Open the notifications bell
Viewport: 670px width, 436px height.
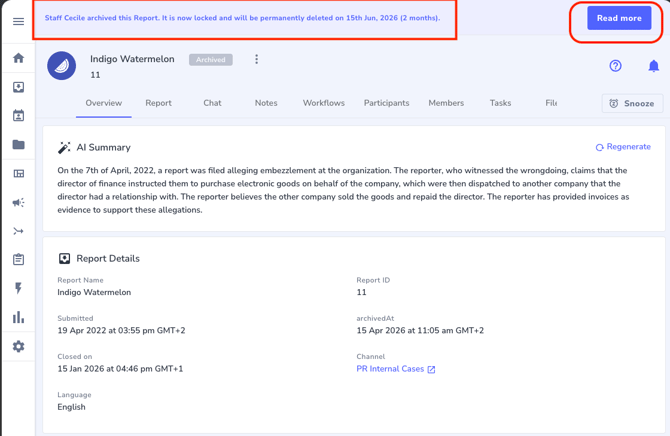(653, 66)
